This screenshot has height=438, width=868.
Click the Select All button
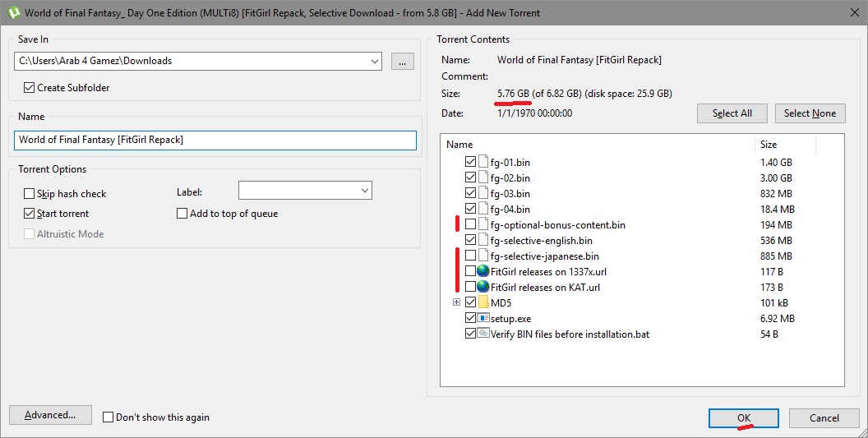point(732,113)
